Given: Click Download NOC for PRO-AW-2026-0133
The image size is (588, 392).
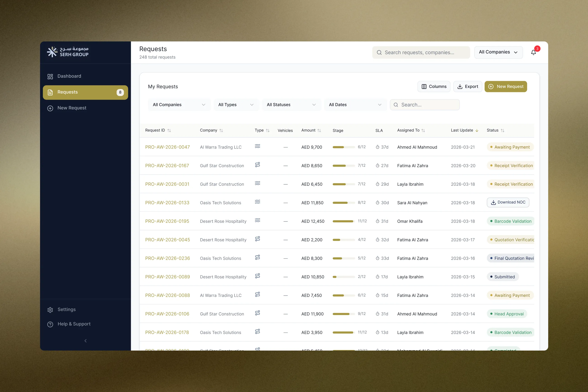Looking at the screenshot, I should [x=508, y=202].
